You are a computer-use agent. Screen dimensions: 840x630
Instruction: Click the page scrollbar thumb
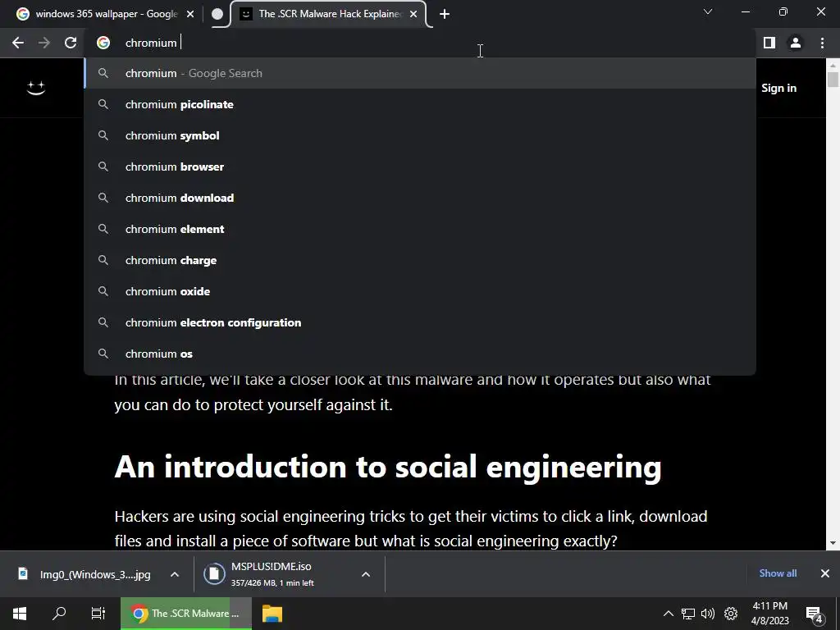833,80
